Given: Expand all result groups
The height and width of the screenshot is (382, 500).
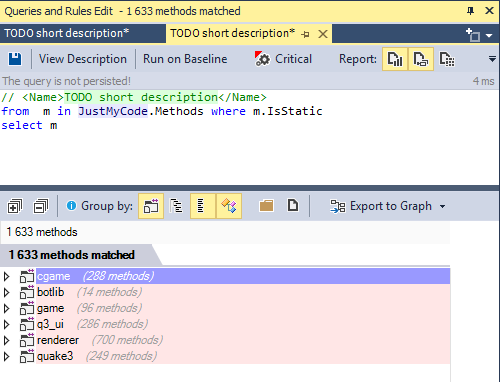Looking at the screenshot, I should pyautogui.click(x=15, y=206).
